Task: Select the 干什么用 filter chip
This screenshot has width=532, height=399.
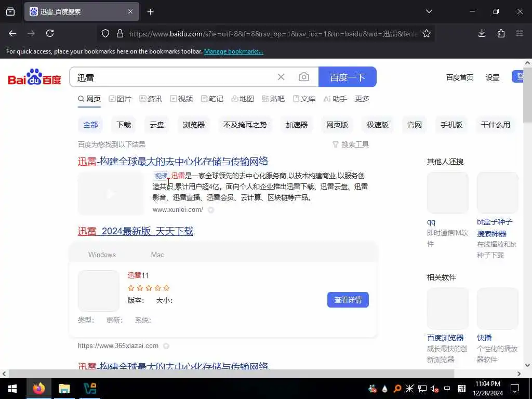Action: click(496, 125)
